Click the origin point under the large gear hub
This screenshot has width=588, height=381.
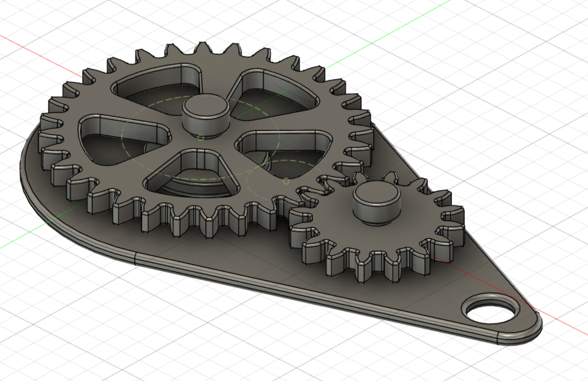tap(201, 136)
